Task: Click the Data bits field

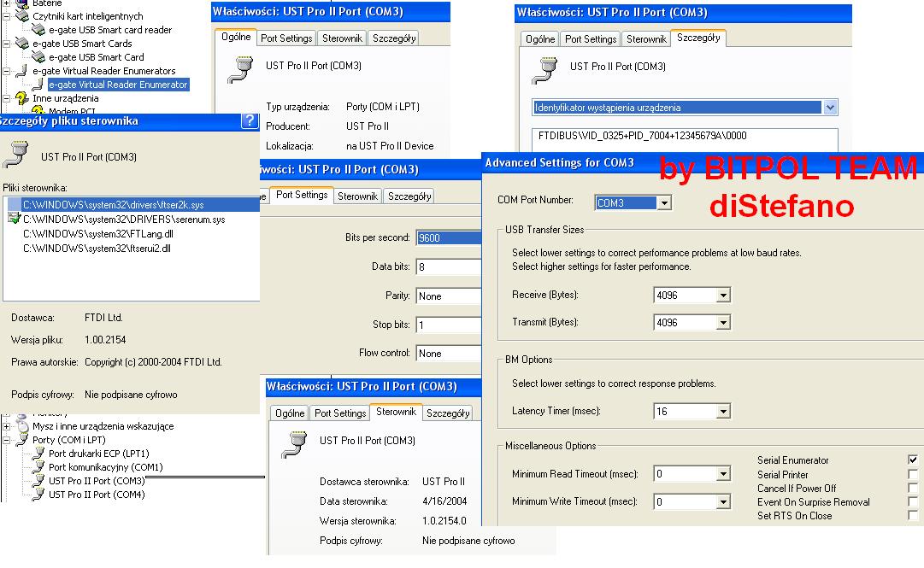Action: click(449, 266)
